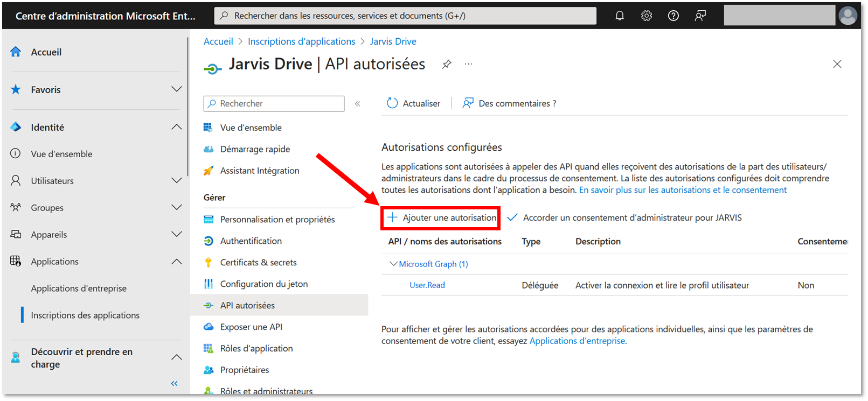Open the User.Read permission link
868x401 pixels.
(427, 285)
